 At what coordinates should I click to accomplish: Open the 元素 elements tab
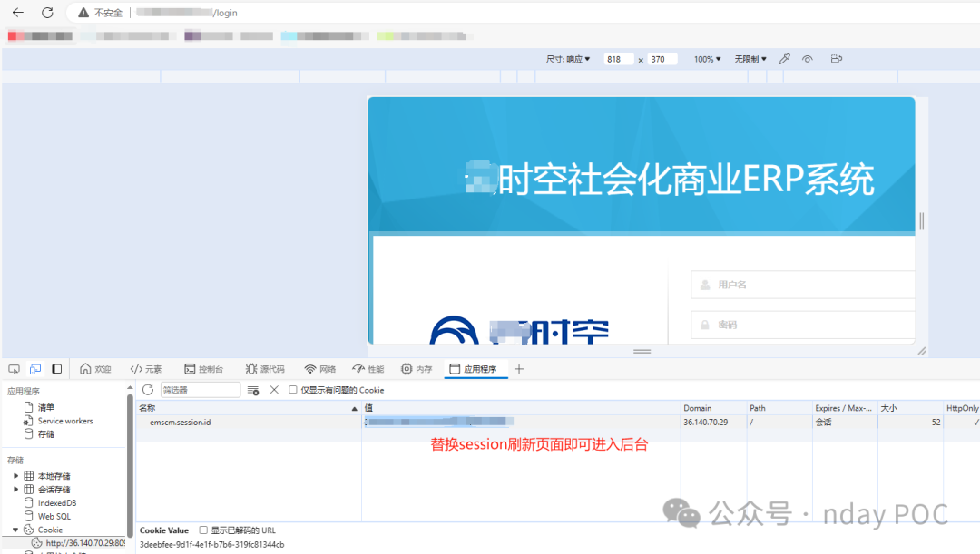tap(145, 369)
